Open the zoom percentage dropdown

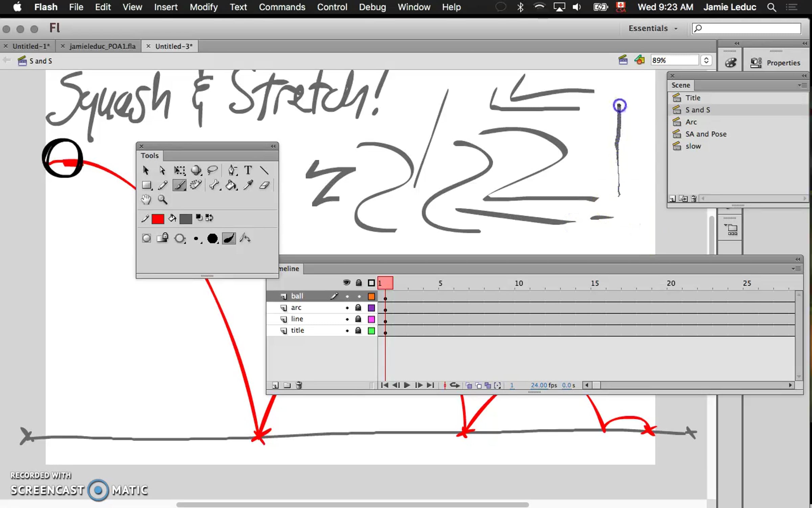(706, 61)
